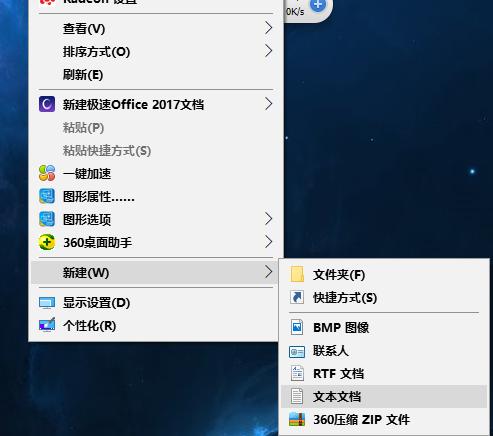The height and width of the screenshot is (436, 493).
Task: Expand the 图形选项 submenu arrow
Action: click(269, 219)
